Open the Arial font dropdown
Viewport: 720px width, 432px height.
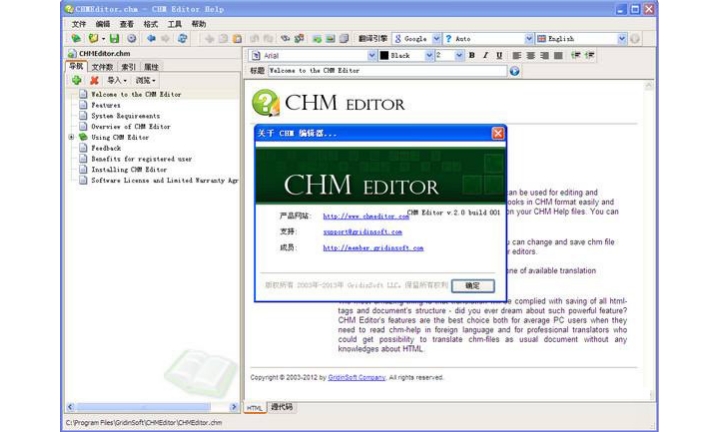372,55
